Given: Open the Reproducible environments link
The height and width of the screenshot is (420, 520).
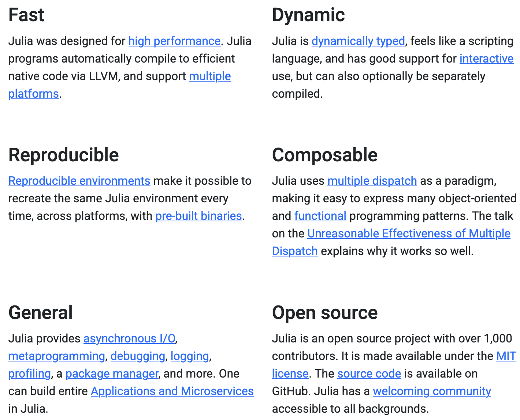Looking at the screenshot, I should (x=79, y=181).
